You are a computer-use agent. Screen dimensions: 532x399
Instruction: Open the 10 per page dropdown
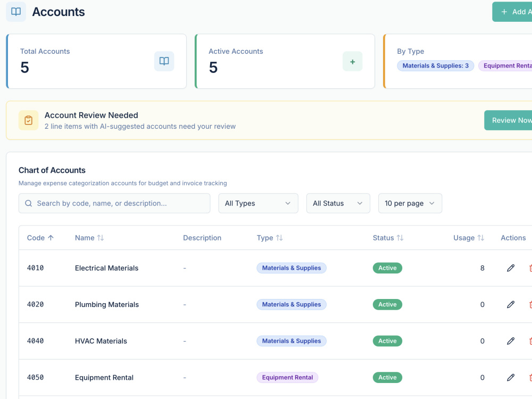tap(410, 203)
